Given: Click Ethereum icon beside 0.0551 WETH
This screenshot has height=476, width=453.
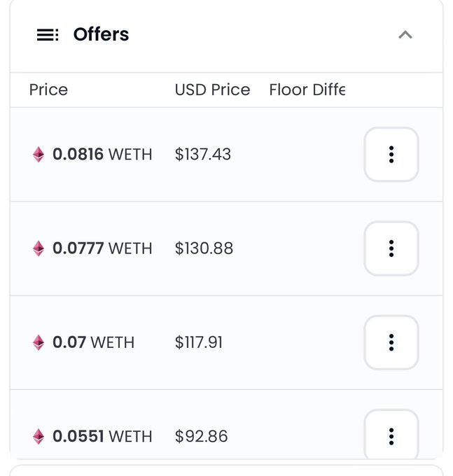Looking at the screenshot, I should pos(39,436).
